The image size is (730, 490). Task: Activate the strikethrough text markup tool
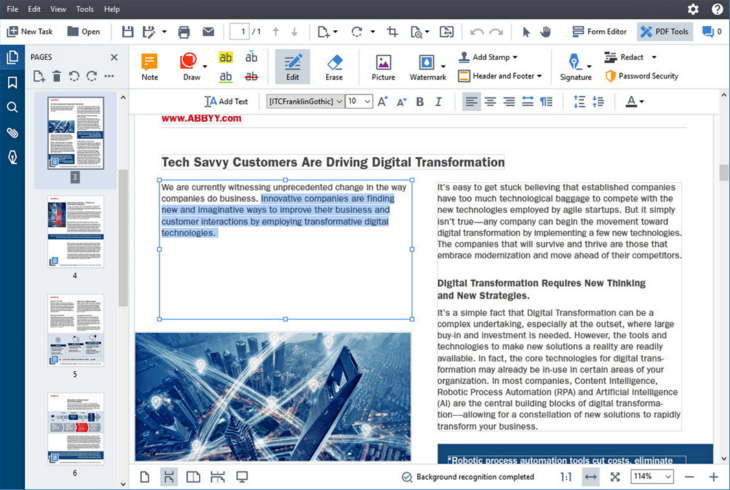coord(251,76)
